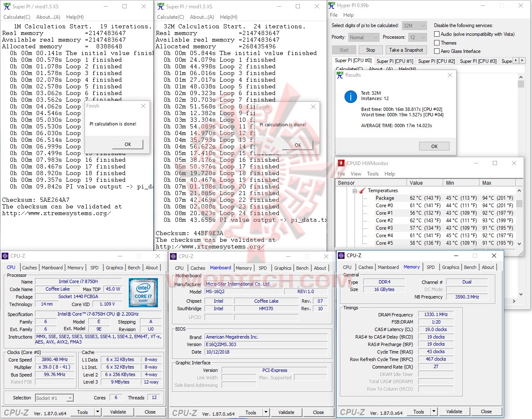
Task: Click Validate in left CPU-Z
Action: (118, 412)
